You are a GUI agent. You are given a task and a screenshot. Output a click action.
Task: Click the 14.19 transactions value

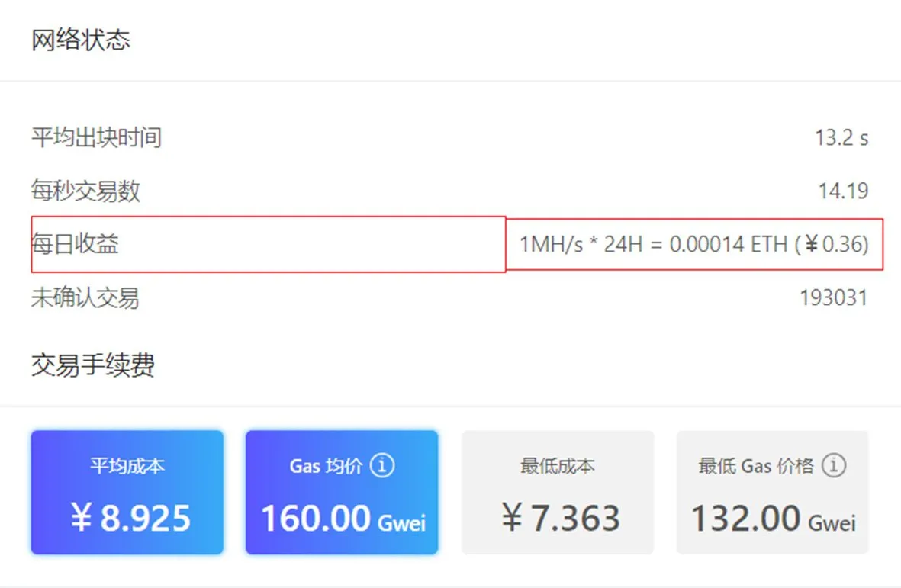(x=843, y=191)
